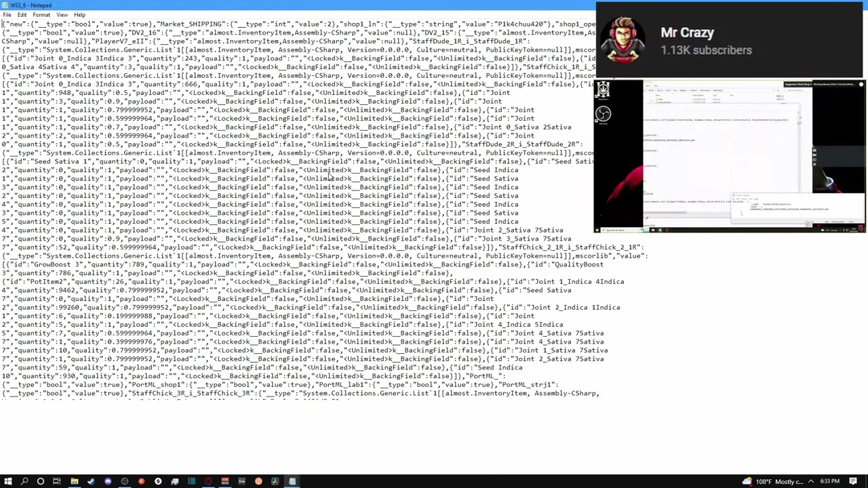The image size is (868, 488).
Task: Open File Explorer from the taskbar
Action: click(75, 481)
